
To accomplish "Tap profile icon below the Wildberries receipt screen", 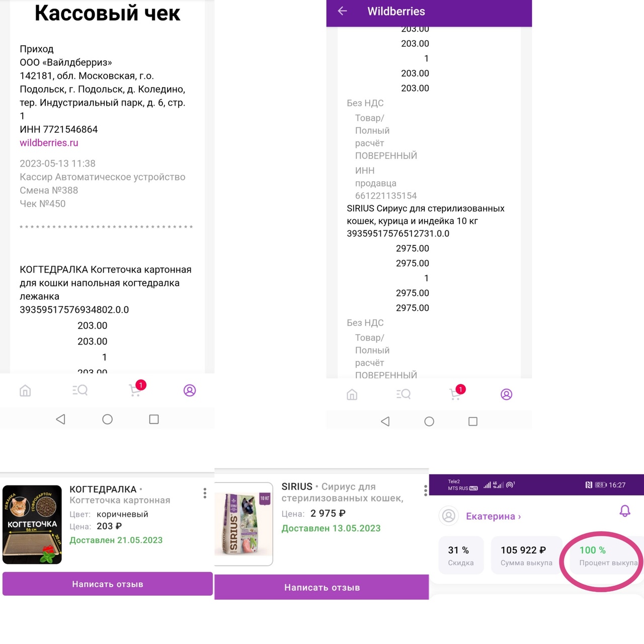I will tap(507, 394).
